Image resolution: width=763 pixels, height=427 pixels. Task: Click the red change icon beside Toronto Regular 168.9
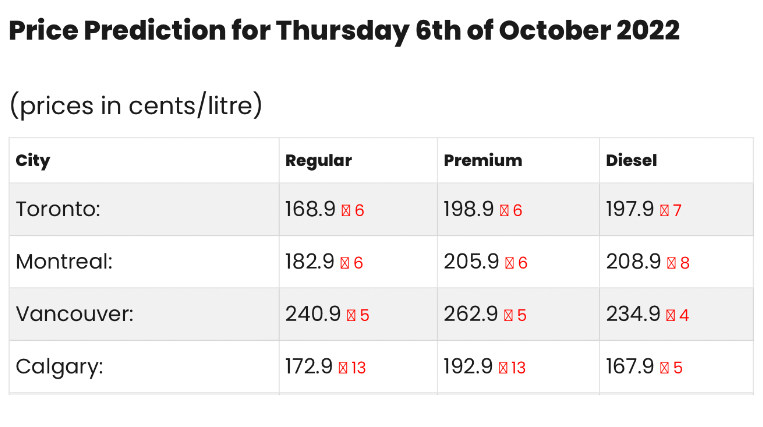[346, 211]
